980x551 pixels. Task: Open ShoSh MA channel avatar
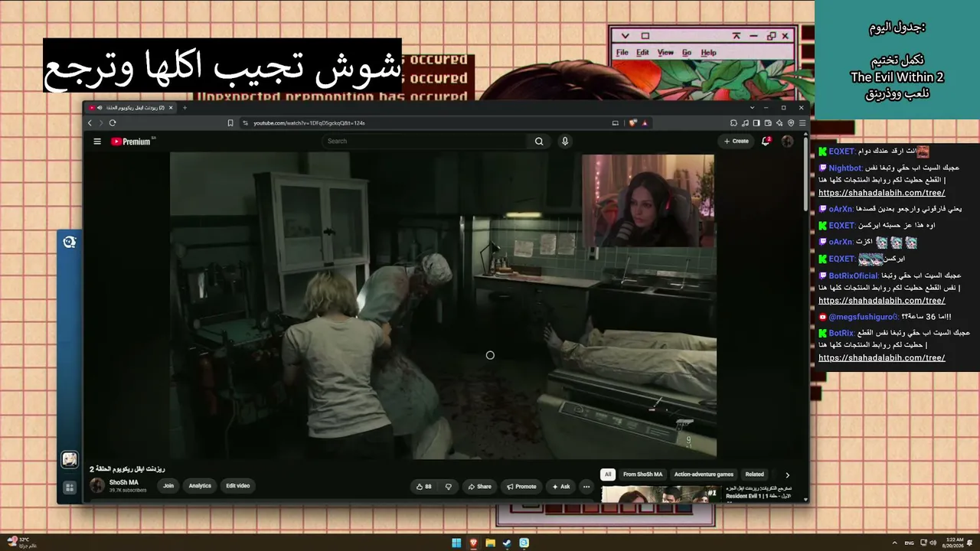pos(97,486)
